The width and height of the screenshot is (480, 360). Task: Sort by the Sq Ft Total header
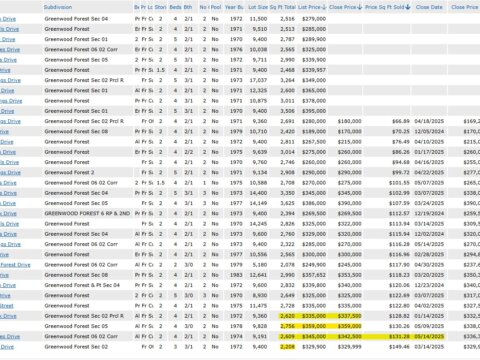282,7
